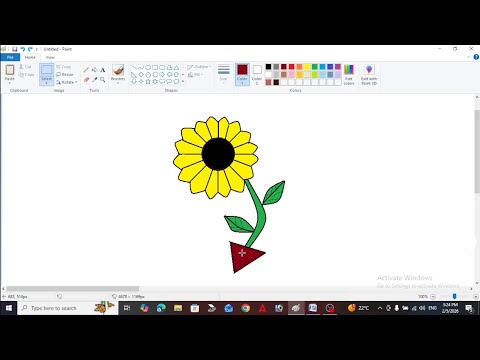Viewport: 480px width, 360px height.
Task: Click the Copy button
Action: coord(27,75)
